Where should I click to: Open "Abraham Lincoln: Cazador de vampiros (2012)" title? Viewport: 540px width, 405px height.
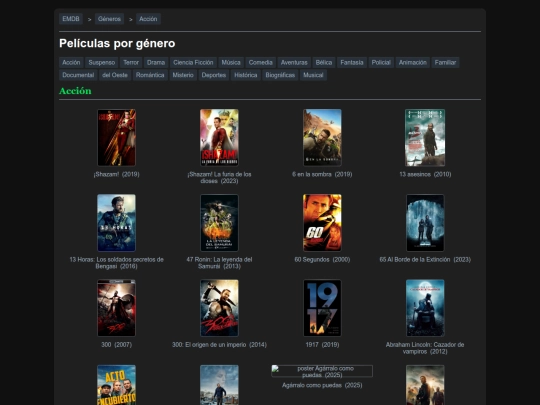(x=425, y=348)
